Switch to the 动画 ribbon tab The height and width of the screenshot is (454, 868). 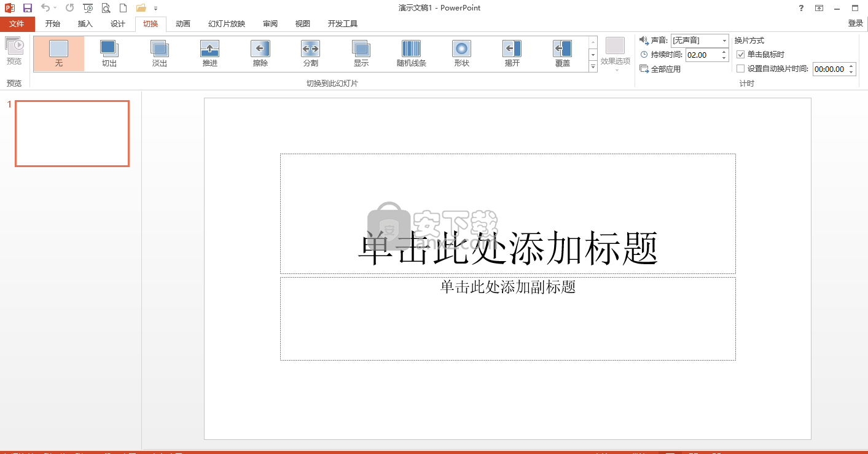pos(183,24)
